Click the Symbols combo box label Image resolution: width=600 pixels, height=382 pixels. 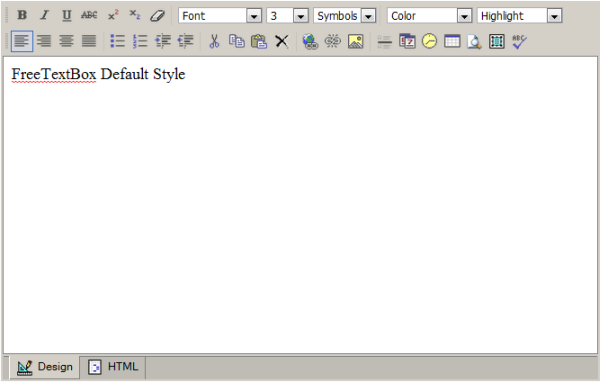pyautogui.click(x=337, y=16)
